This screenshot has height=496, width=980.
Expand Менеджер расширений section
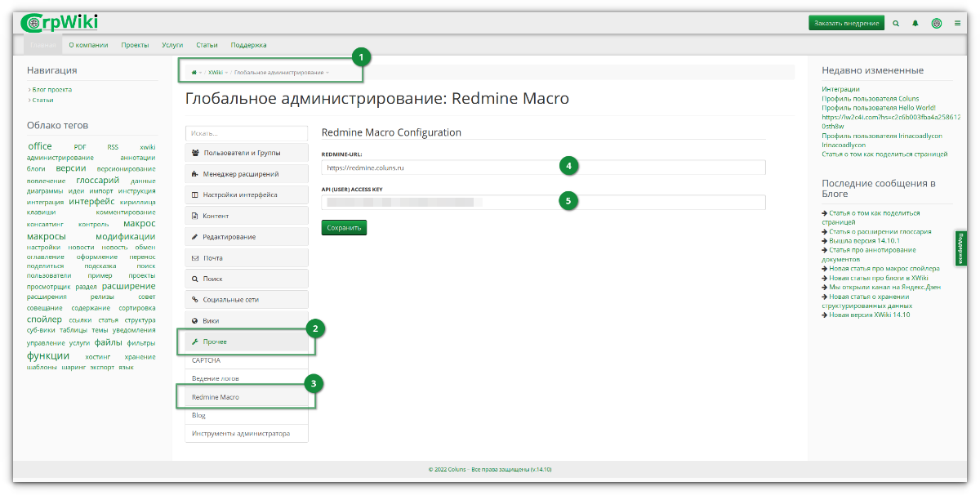tap(247, 174)
